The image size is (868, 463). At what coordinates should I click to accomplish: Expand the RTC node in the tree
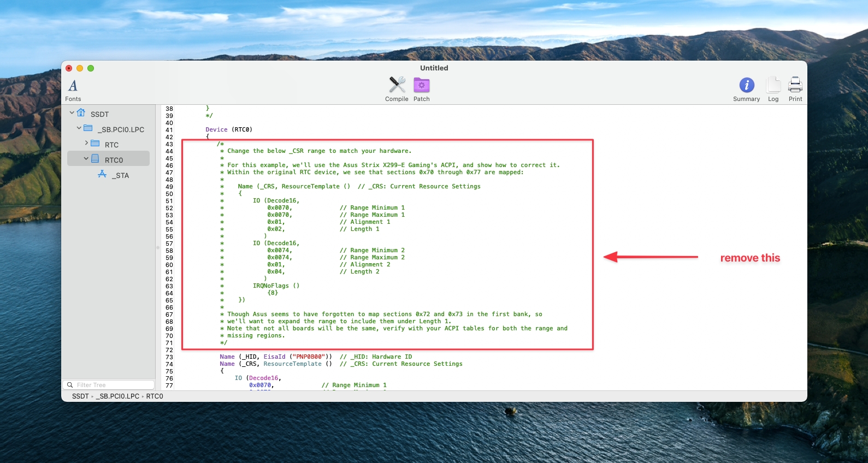[86, 143]
